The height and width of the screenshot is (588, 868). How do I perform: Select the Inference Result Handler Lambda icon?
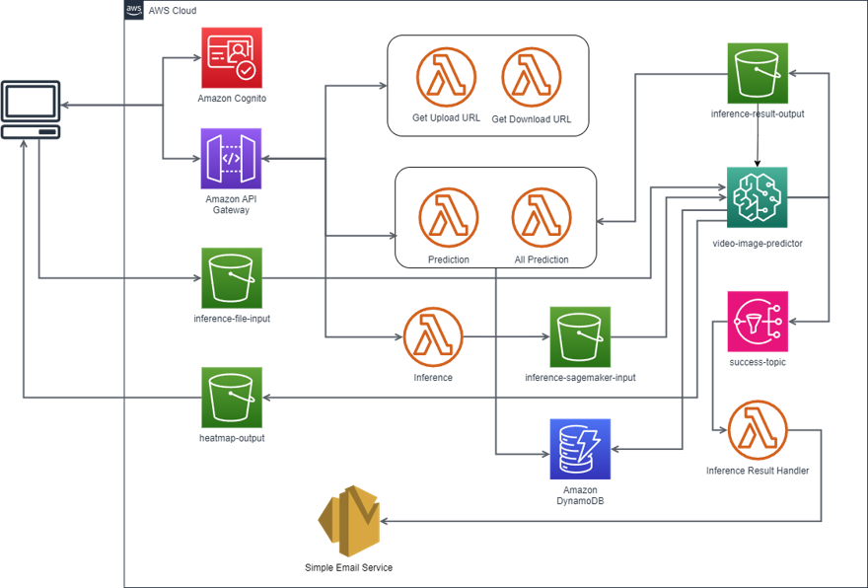tap(758, 430)
